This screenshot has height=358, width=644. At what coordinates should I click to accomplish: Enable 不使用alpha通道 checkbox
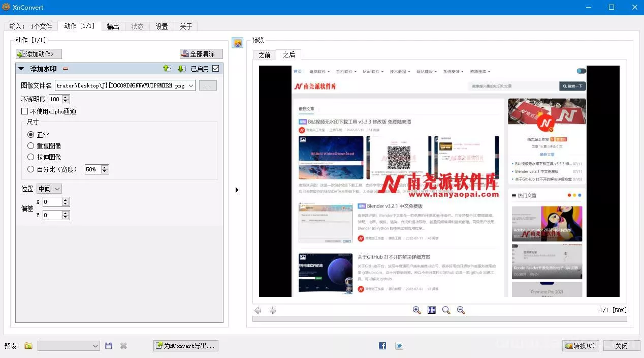24,111
